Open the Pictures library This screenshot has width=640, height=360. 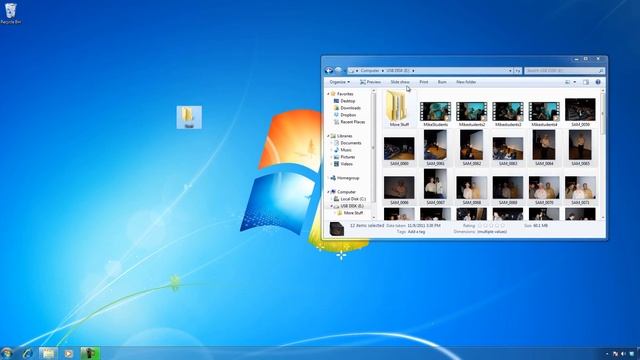[x=344, y=157]
